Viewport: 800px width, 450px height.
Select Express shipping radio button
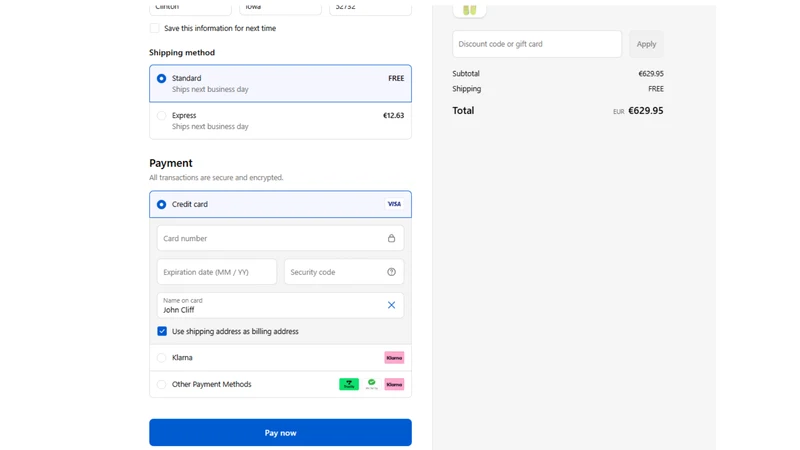[161, 116]
